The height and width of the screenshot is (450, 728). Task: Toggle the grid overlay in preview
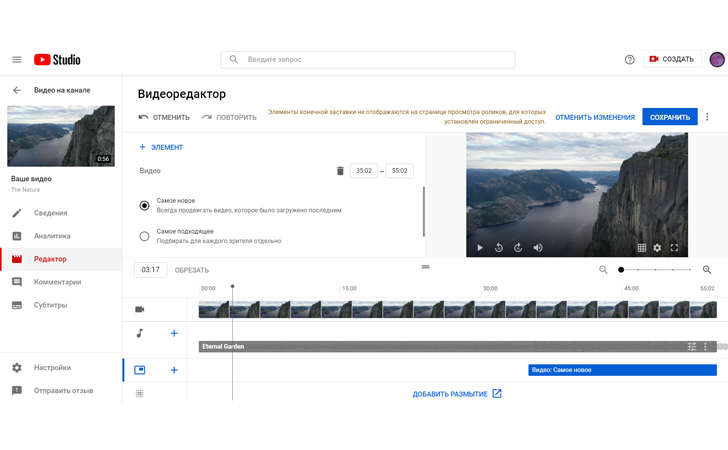pyautogui.click(x=641, y=248)
